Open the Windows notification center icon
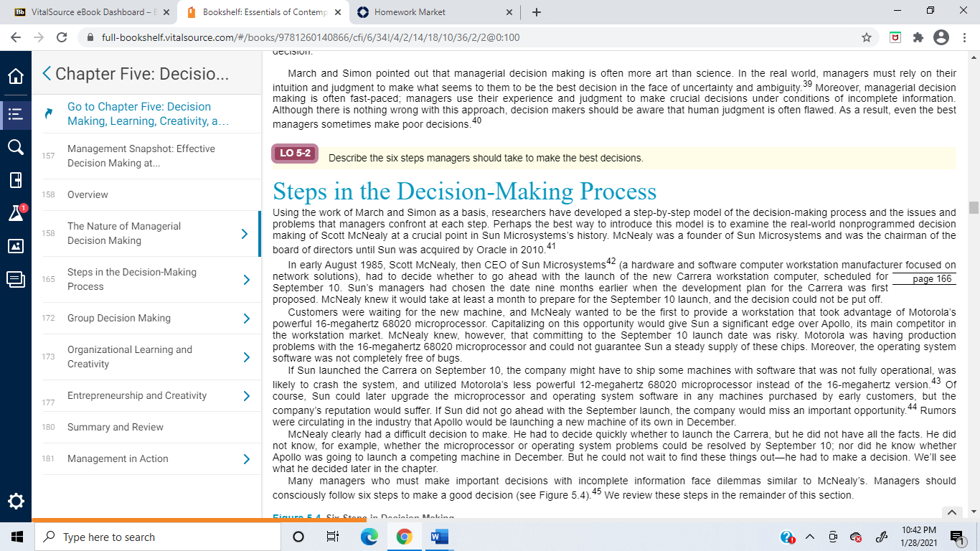 [x=957, y=537]
